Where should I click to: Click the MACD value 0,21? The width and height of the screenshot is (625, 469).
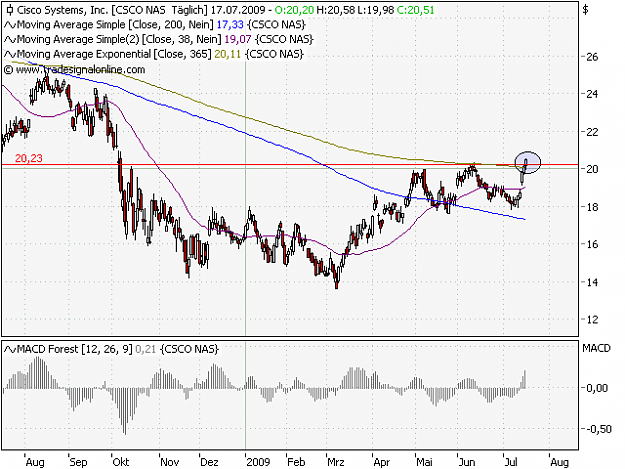[x=145, y=349]
